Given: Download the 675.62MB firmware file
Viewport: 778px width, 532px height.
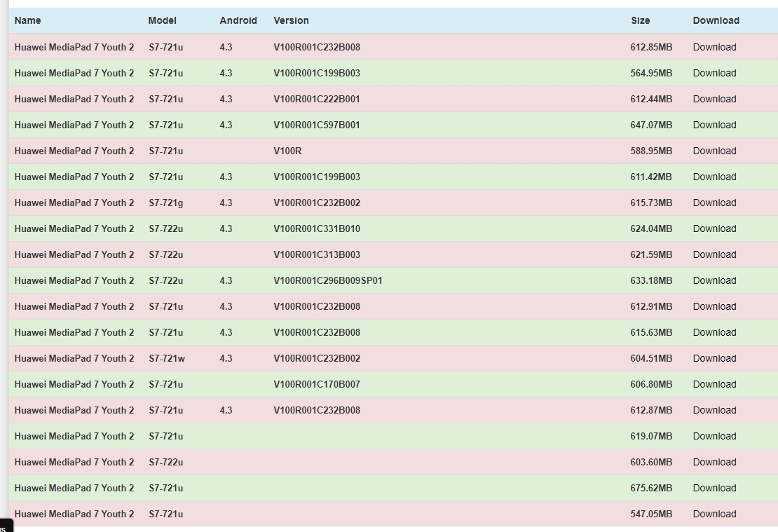Looking at the screenshot, I should pos(714,488).
